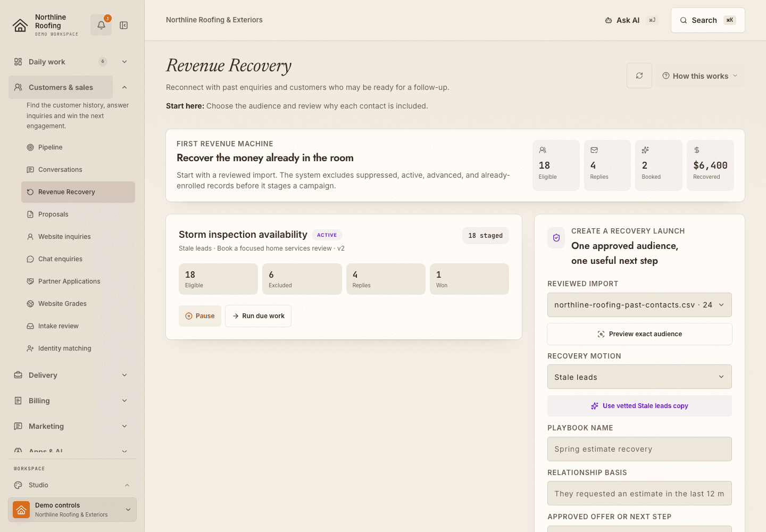The image size is (766, 532).
Task: Expand the Billing section chevron
Action: point(124,401)
